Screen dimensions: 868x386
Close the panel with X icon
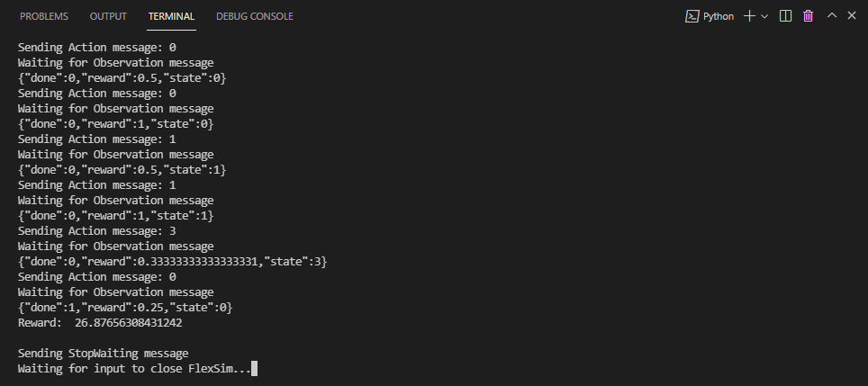[x=852, y=16]
